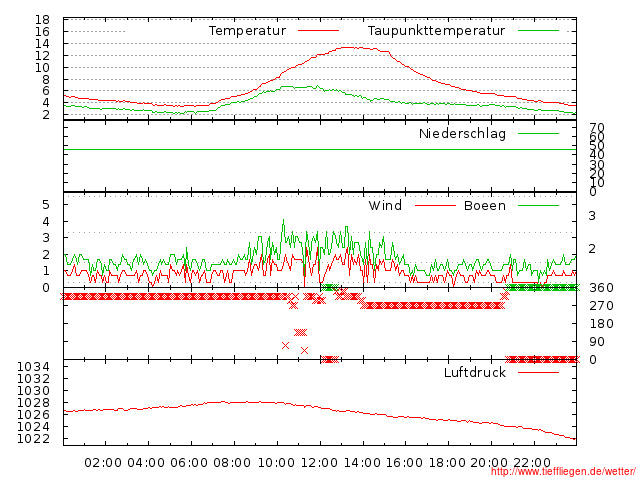Viewport: 640px width, 480px height.
Task: Click the 'Niederschlag' legend label
Action: coord(462,133)
